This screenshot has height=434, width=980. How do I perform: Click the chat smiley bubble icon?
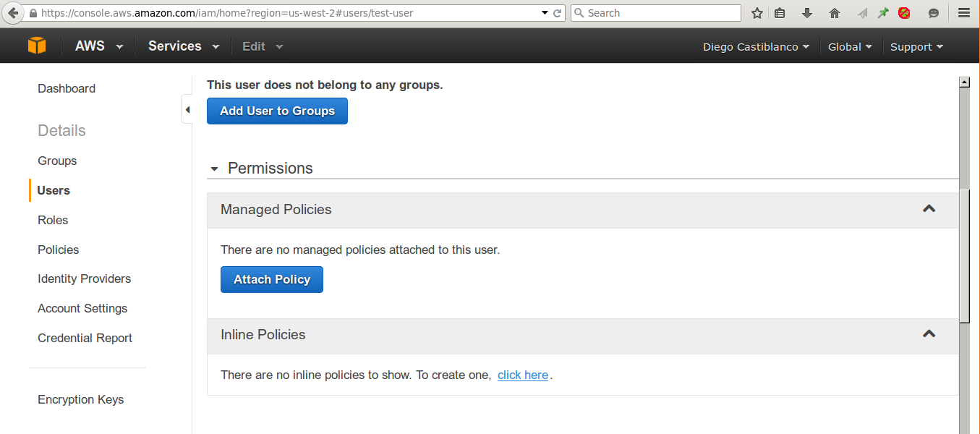tap(934, 13)
